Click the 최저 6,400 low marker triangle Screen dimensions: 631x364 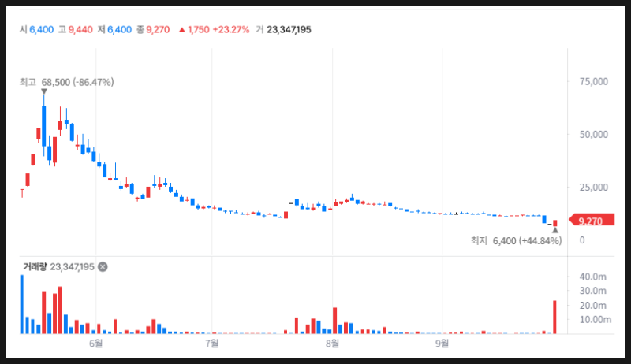coord(555,230)
